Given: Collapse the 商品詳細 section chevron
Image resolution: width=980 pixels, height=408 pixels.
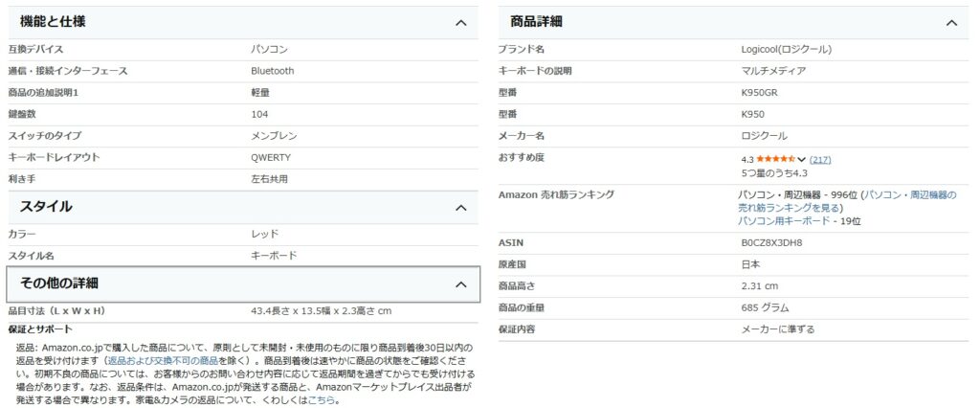Looking at the screenshot, I should (x=950, y=22).
